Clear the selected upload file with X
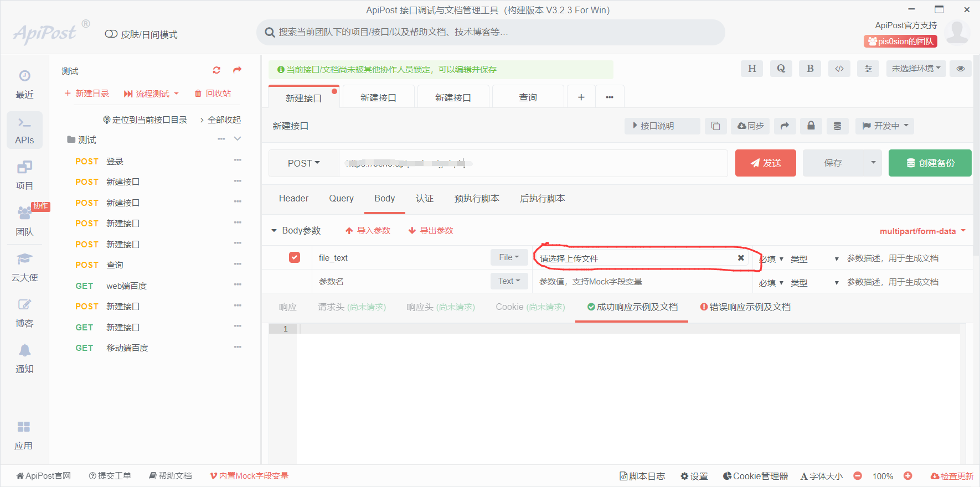The image size is (980, 487). [741, 258]
